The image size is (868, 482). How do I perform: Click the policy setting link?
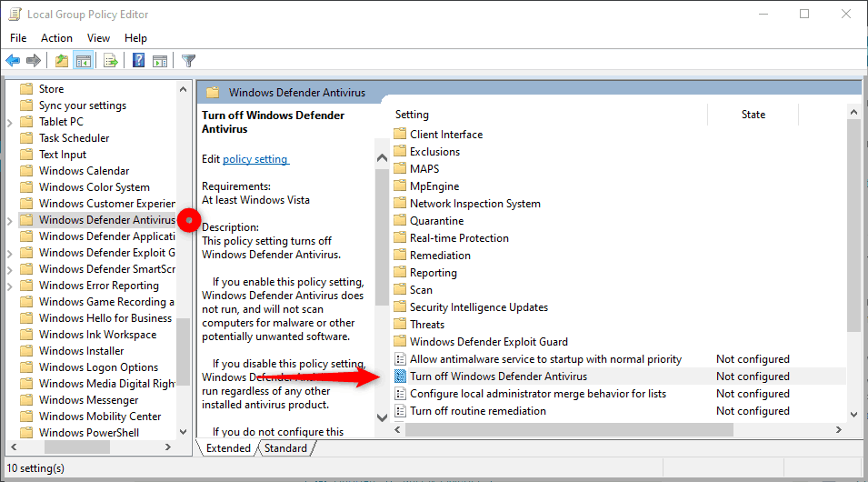[255, 159]
